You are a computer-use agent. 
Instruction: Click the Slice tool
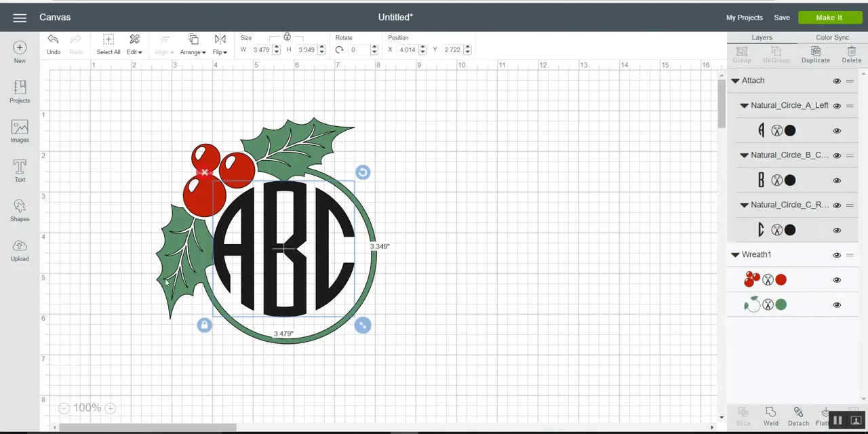(743, 416)
